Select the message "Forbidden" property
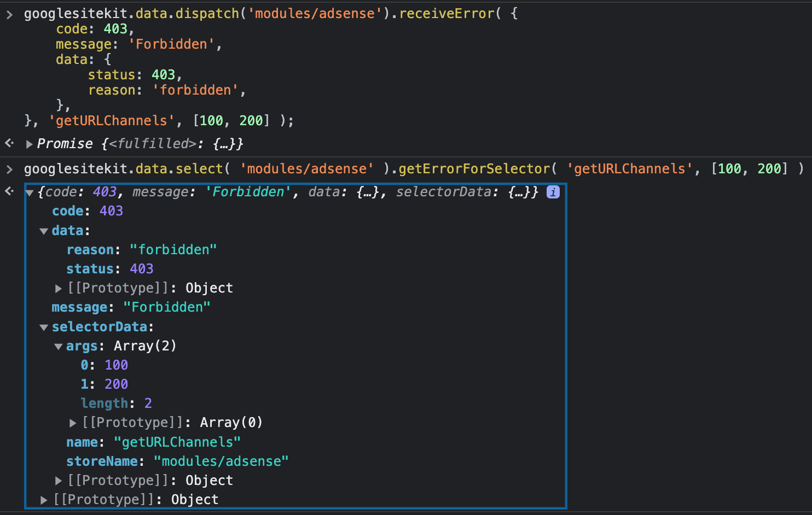The width and height of the screenshot is (812, 515). click(131, 307)
